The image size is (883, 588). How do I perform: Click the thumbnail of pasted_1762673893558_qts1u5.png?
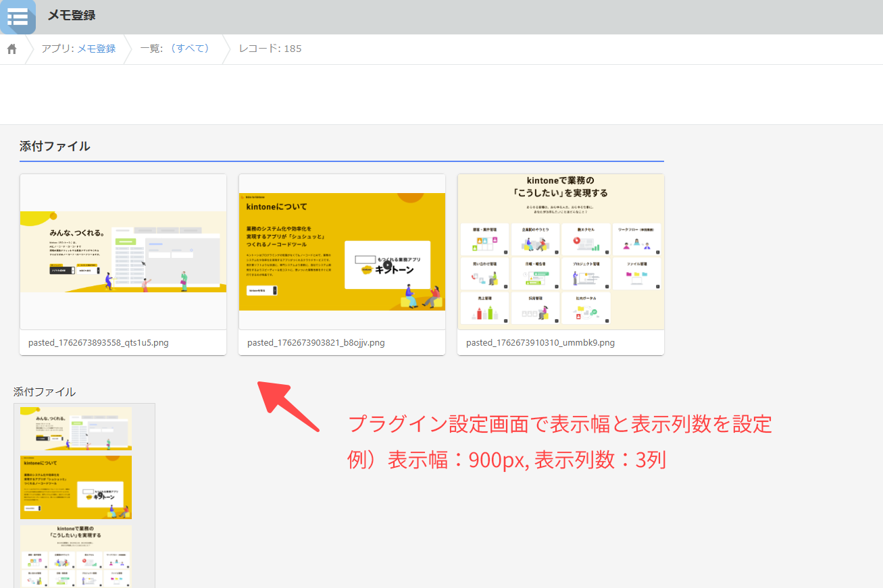pyautogui.click(x=123, y=252)
